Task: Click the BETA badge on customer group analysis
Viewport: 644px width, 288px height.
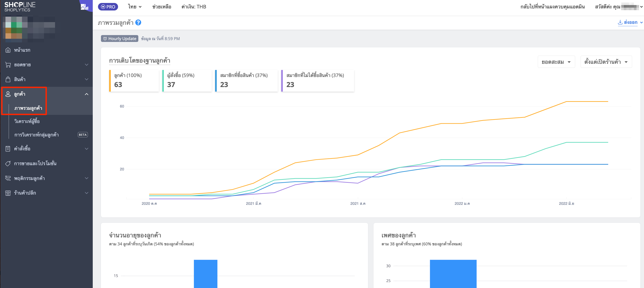Action: [x=83, y=135]
